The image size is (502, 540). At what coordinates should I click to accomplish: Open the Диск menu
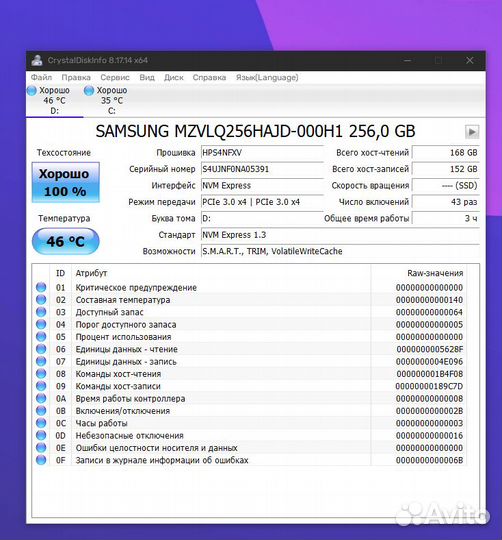174,77
